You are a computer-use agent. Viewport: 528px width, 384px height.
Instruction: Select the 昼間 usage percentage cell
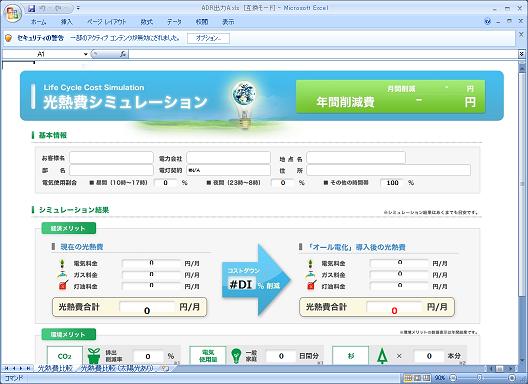coord(165,183)
